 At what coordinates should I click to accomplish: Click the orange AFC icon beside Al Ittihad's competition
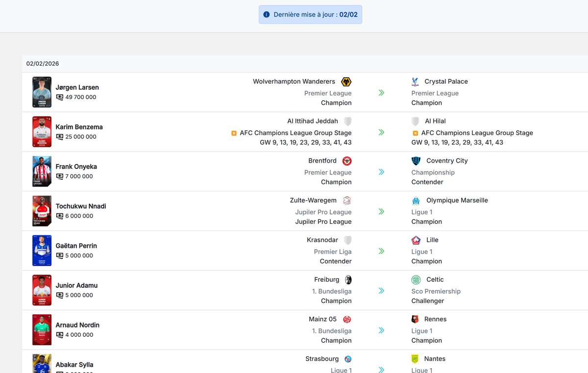click(x=234, y=133)
